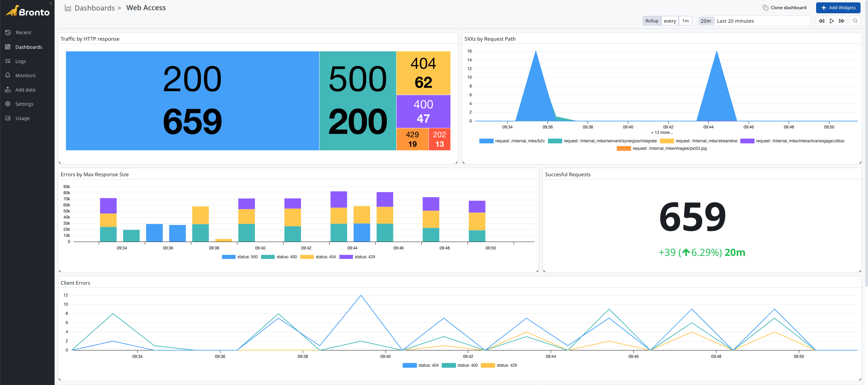The image size is (868, 385).
Task: Toggle the /internal_mike/b2c legend swatch
Action: click(486, 141)
